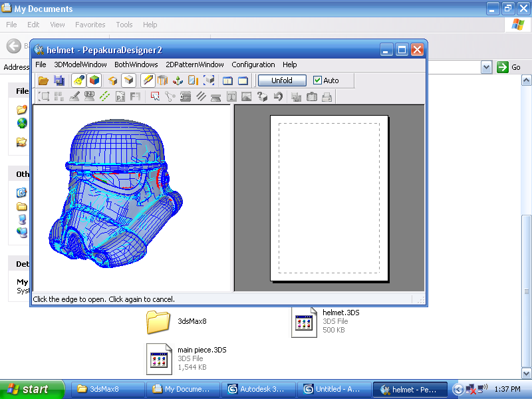Select the open edges pencil tool
The width and height of the screenshot is (532, 399).
[148, 80]
